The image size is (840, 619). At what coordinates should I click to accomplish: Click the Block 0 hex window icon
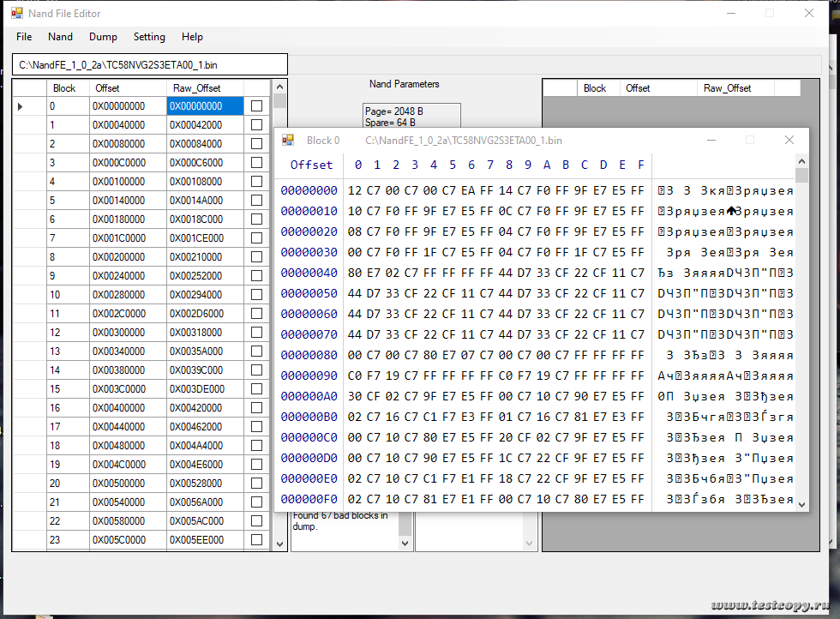[x=288, y=140]
